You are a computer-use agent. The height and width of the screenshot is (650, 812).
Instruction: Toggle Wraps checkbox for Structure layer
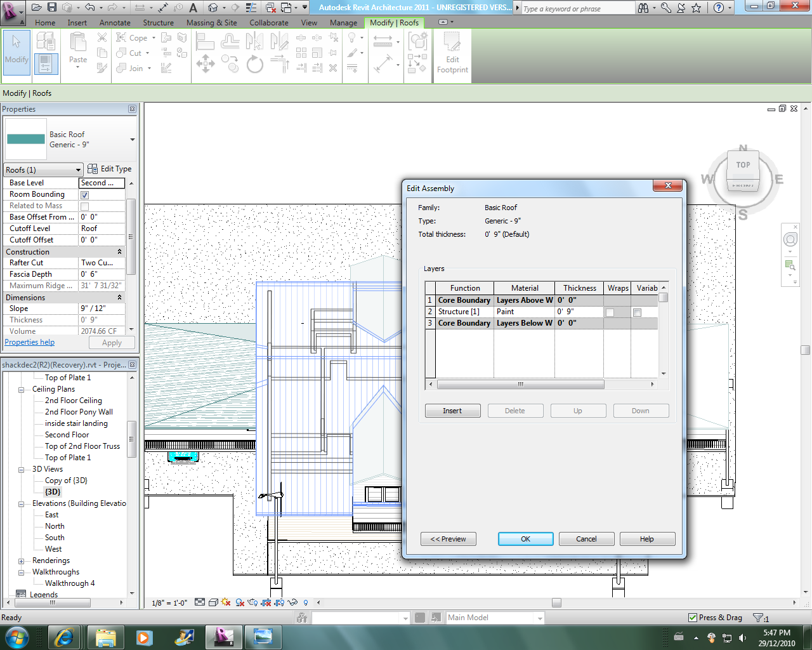click(x=610, y=312)
